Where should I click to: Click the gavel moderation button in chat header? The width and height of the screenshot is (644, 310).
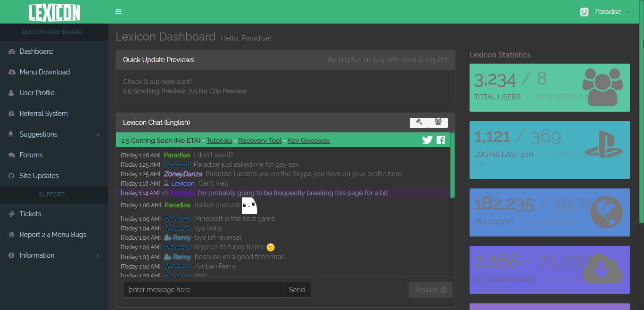click(x=419, y=122)
